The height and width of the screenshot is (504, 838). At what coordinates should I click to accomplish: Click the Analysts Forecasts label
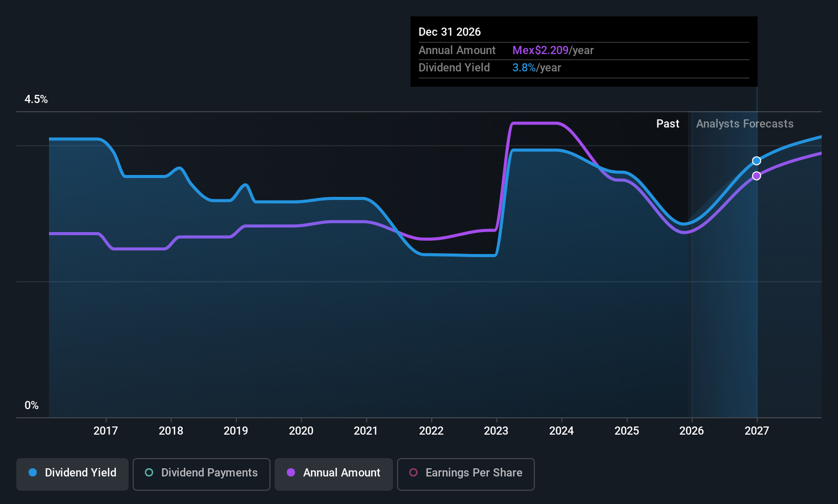pos(745,124)
